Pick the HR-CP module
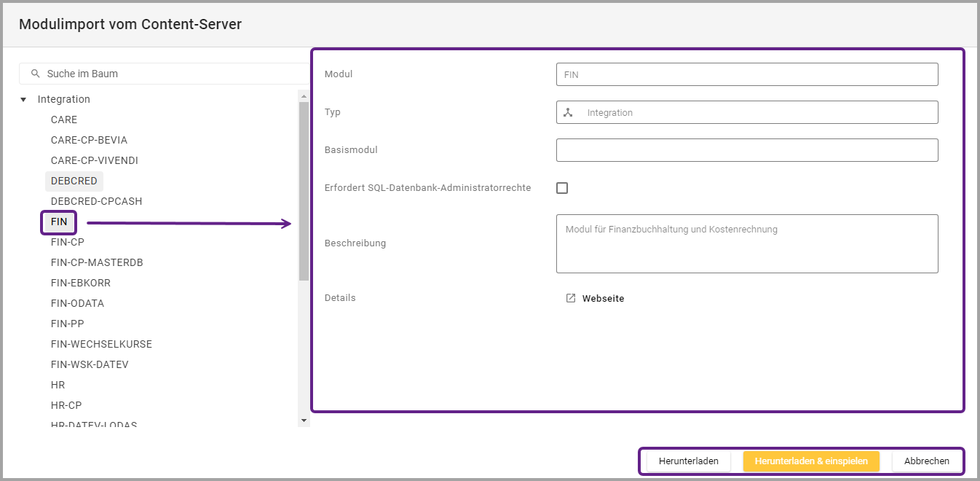This screenshot has width=980, height=481. 66,405
